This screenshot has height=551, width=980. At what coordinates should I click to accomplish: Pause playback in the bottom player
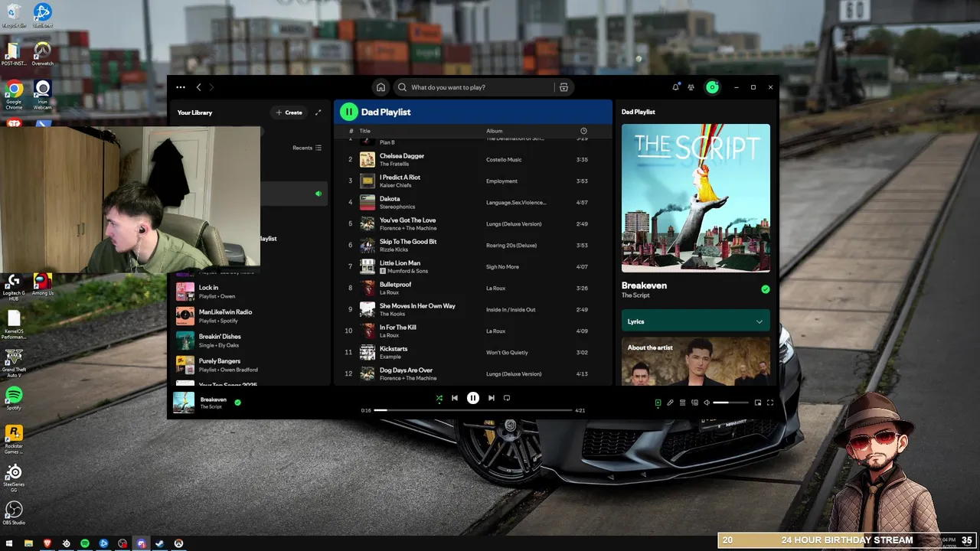[x=473, y=398]
